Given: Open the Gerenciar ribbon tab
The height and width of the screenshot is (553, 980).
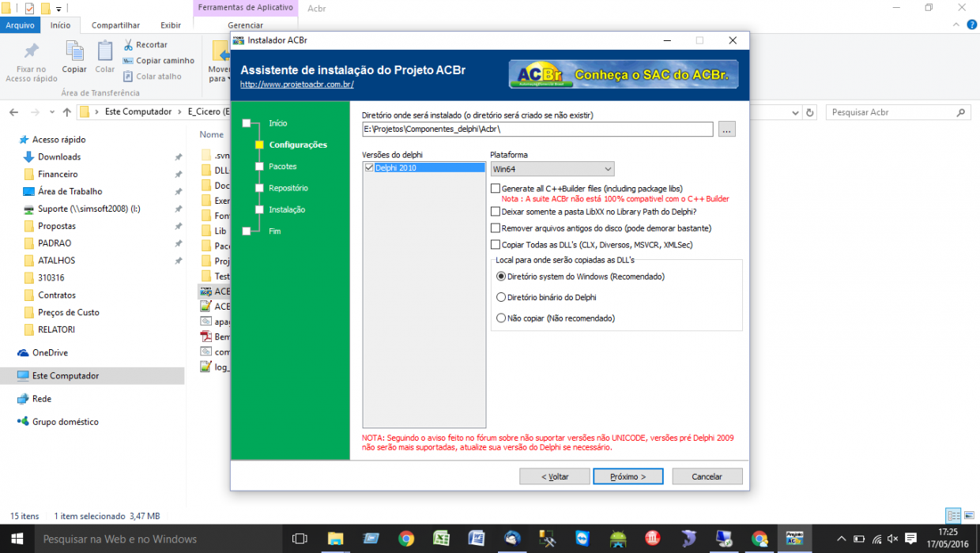Looking at the screenshot, I should 245,25.
